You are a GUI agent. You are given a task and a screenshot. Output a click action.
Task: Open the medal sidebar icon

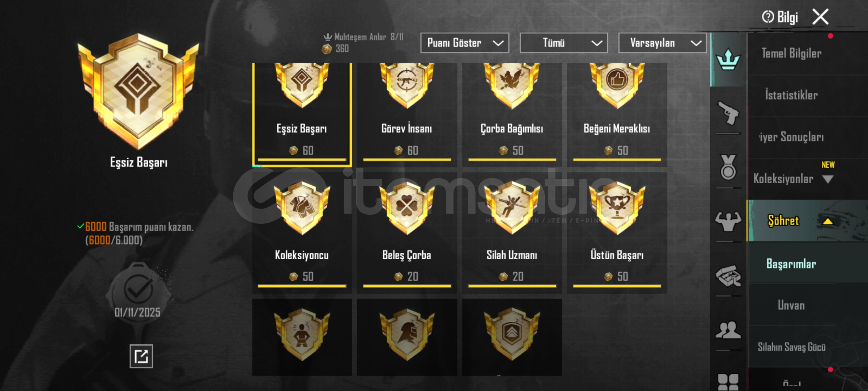point(728,167)
